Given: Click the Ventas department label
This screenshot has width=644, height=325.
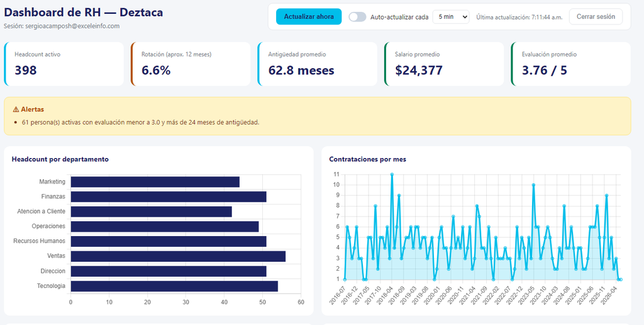Looking at the screenshot, I should pos(57,256).
